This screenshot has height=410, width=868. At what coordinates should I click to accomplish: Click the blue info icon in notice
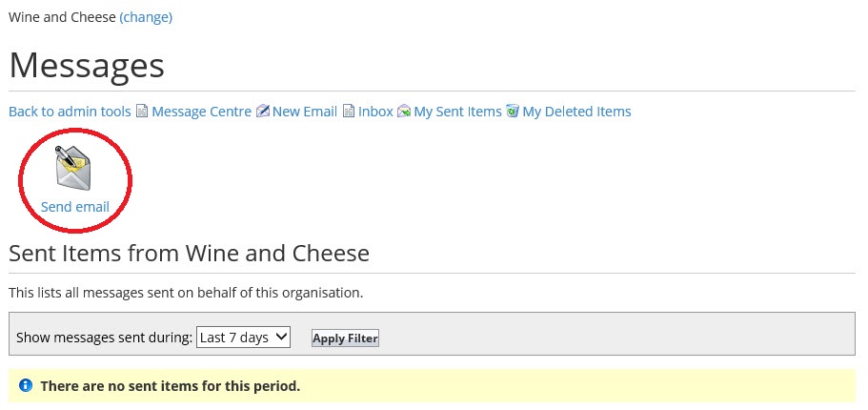pyautogui.click(x=26, y=385)
